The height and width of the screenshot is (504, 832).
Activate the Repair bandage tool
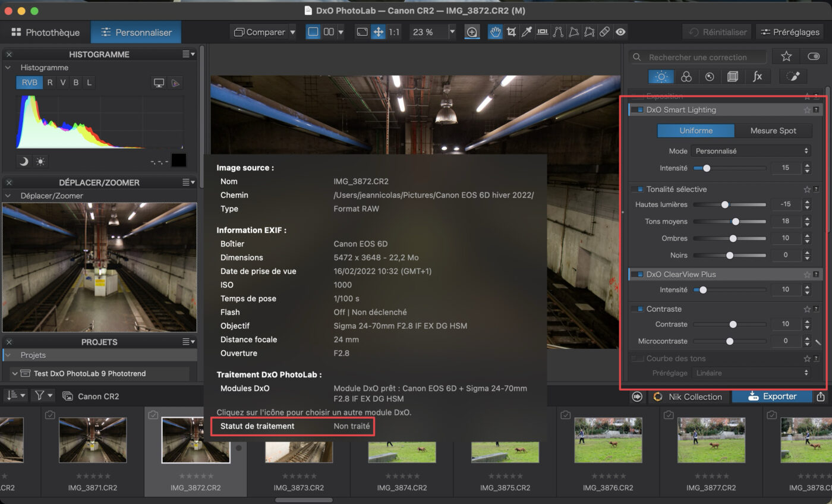tap(604, 32)
